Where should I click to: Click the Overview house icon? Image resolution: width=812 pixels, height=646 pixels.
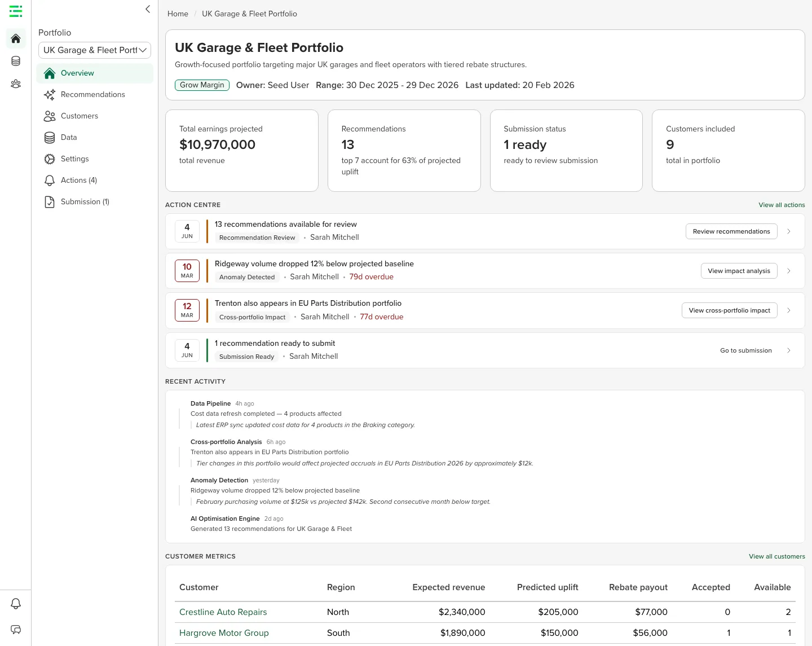tap(50, 73)
